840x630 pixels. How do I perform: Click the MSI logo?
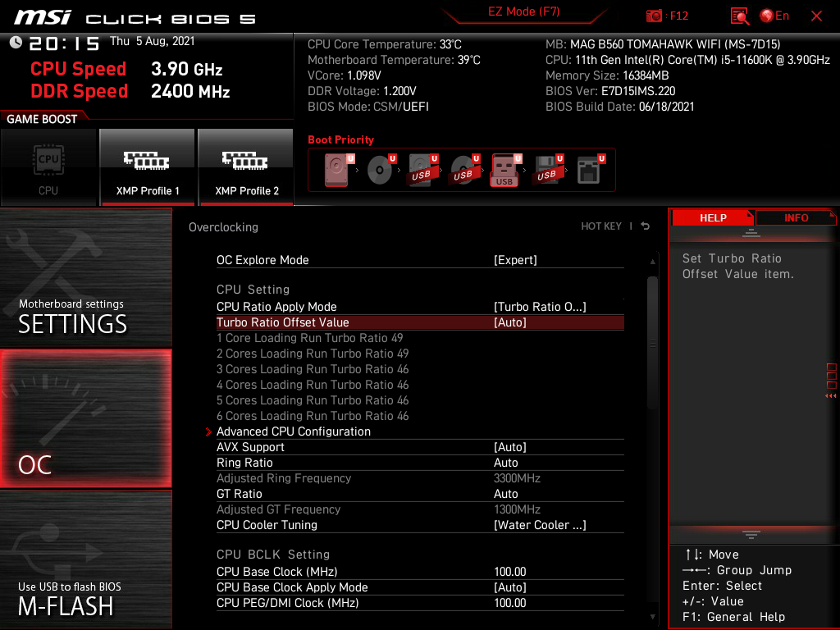pos(43,17)
